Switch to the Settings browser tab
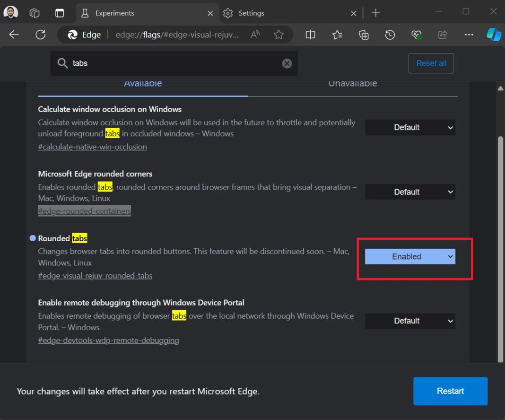This screenshot has height=420, width=505. click(251, 13)
